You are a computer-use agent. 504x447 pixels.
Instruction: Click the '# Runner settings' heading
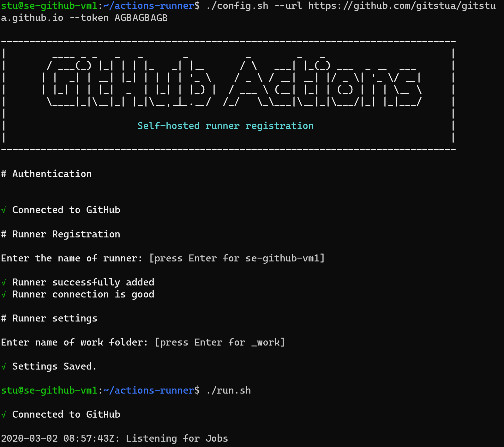pos(49,318)
